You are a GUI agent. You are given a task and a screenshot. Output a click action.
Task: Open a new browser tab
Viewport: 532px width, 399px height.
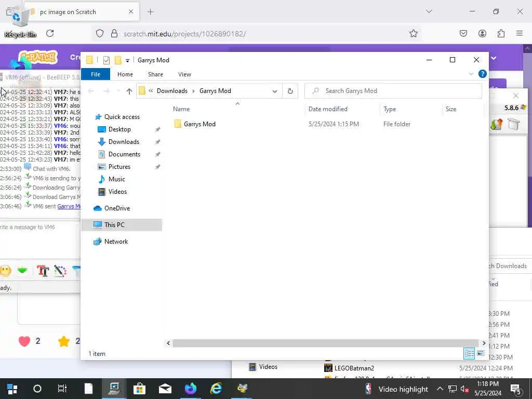[150, 12]
